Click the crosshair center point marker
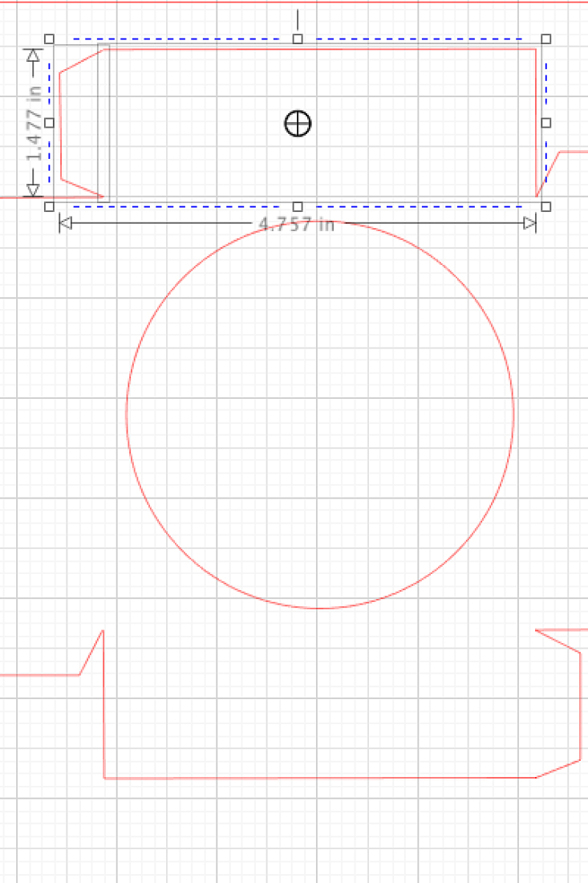588x883 pixels. click(x=298, y=124)
